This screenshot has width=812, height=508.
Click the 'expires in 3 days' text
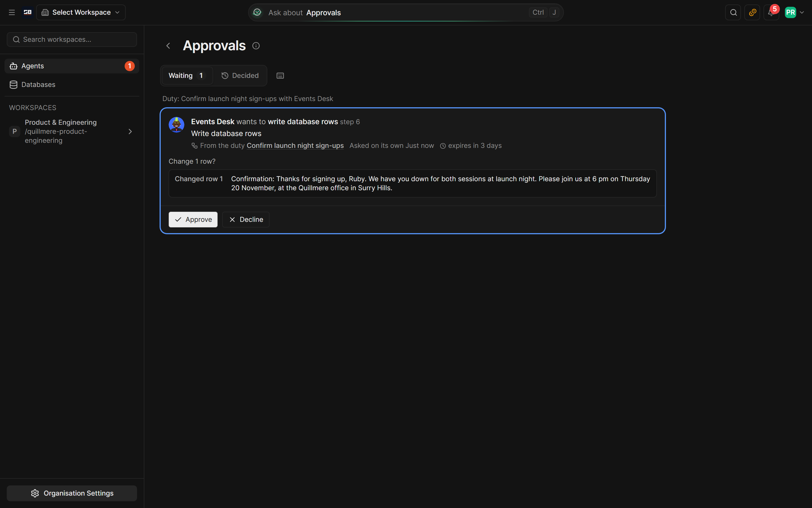pyautogui.click(x=475, y=145)
